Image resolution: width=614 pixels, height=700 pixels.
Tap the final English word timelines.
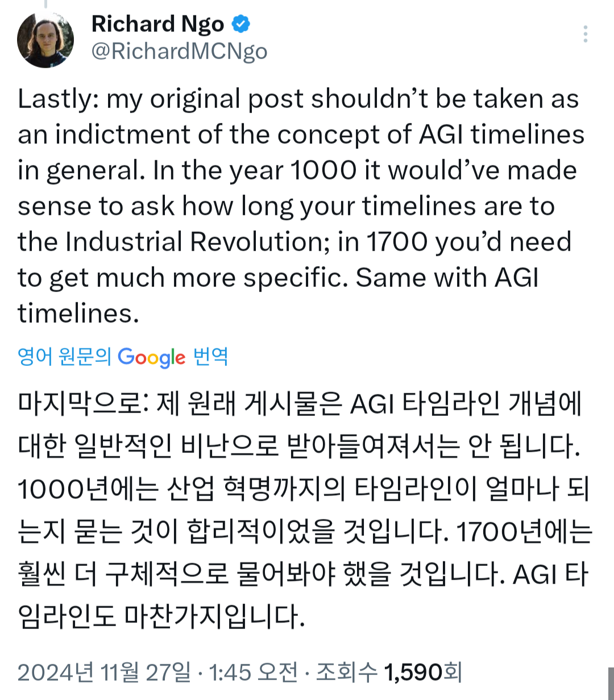click(78, 314)
